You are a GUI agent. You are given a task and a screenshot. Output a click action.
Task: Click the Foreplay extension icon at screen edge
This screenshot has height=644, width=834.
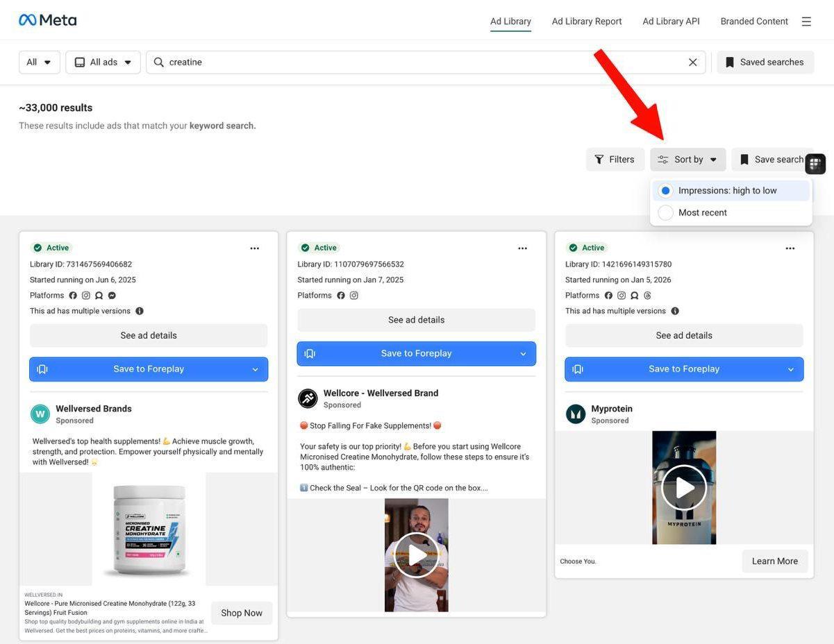[x=815, y=164]
